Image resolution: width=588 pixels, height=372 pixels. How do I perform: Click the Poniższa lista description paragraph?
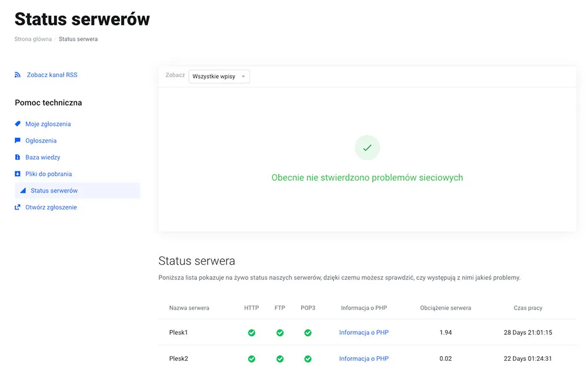pos(339,278)
